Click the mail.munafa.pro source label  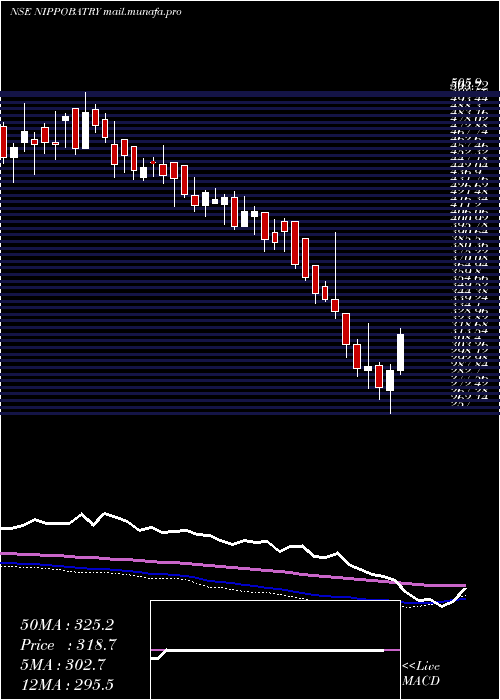pos(142,12)
